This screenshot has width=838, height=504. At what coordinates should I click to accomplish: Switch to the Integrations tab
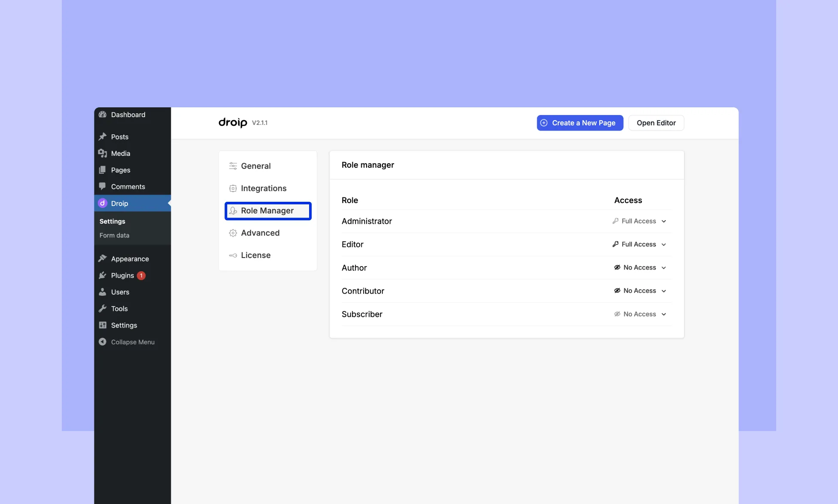(x=268, y=188)
